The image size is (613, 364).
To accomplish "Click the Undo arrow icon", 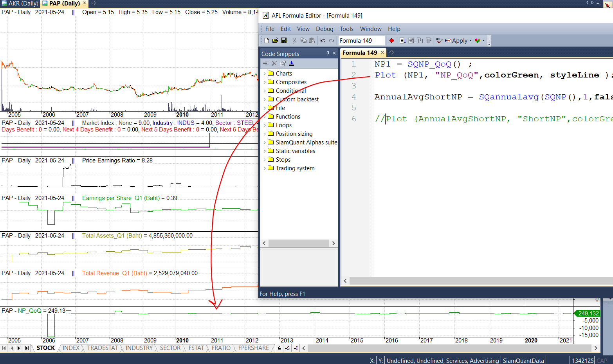I will tap(323, 40).
